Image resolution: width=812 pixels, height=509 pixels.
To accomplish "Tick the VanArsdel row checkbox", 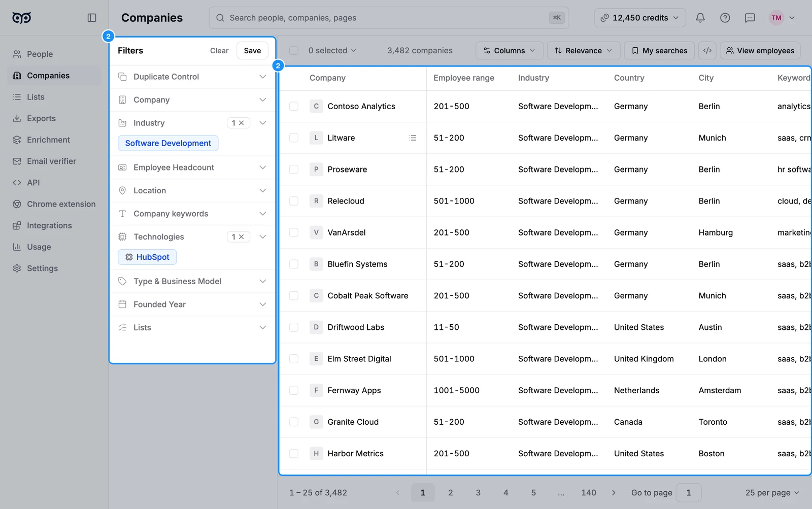I will click(x=294, y=232).
